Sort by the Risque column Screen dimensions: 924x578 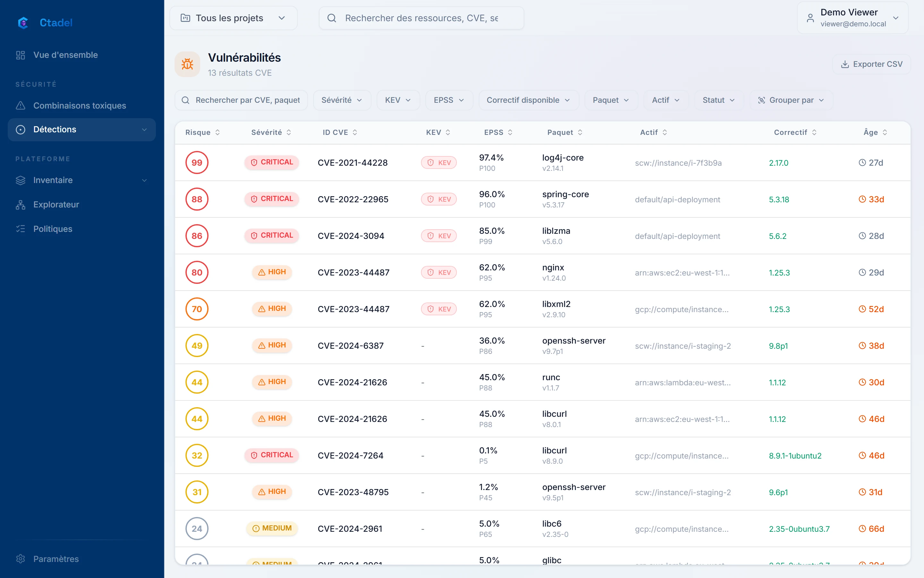click(x=203, y=132)
